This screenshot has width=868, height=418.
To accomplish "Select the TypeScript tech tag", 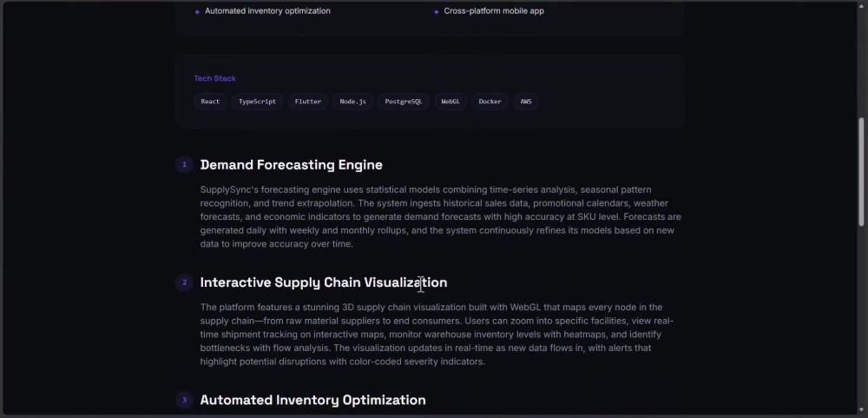I will (x=258, y=102).
